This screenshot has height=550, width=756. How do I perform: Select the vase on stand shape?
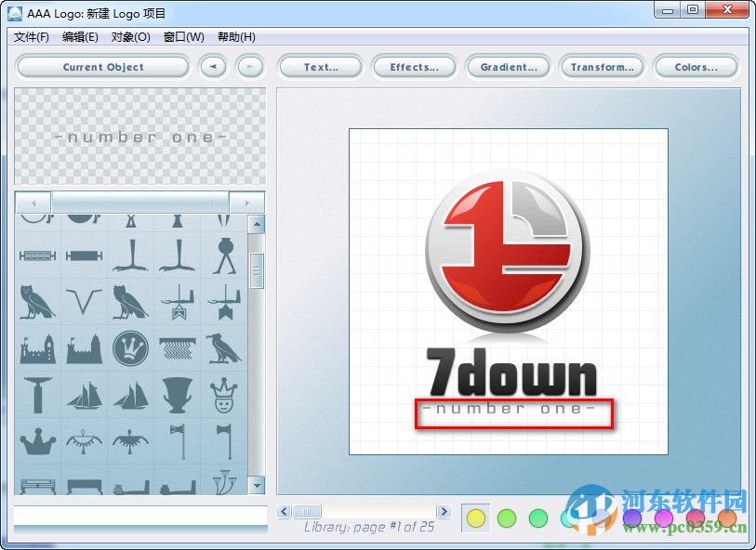225,255
